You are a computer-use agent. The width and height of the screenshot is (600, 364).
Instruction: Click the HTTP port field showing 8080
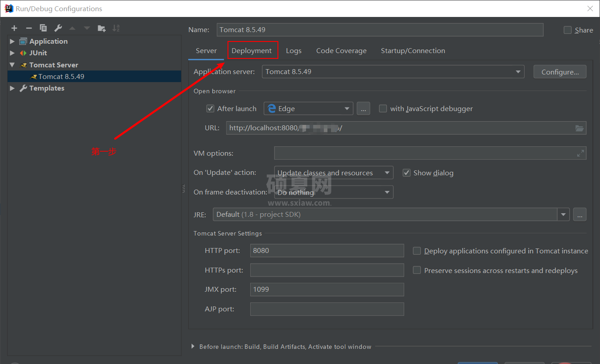coord(327,250)
